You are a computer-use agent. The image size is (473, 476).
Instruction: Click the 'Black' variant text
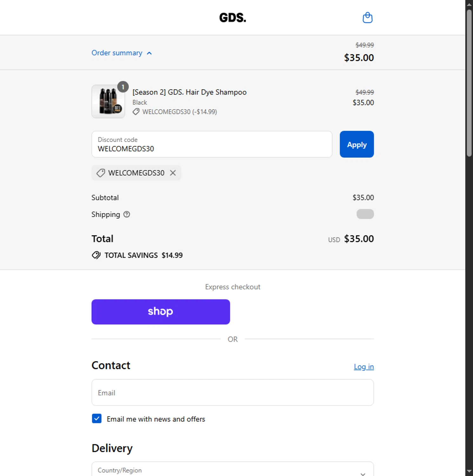140,102
